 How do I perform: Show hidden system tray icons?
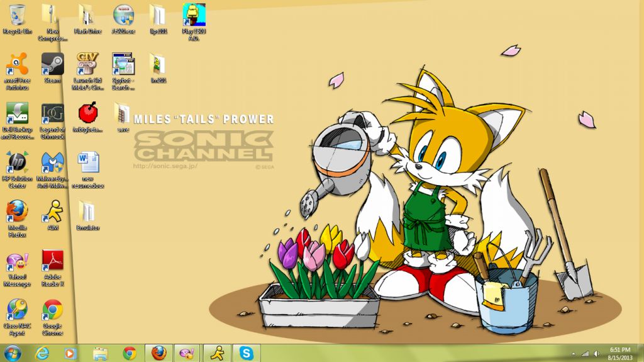(574, 354)
